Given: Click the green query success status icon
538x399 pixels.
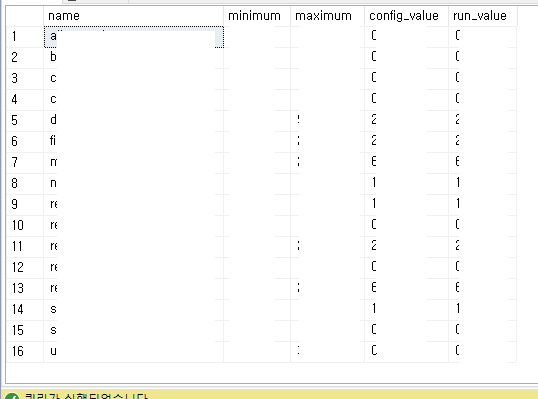Looking at the screenshot, I should point(12,396).
